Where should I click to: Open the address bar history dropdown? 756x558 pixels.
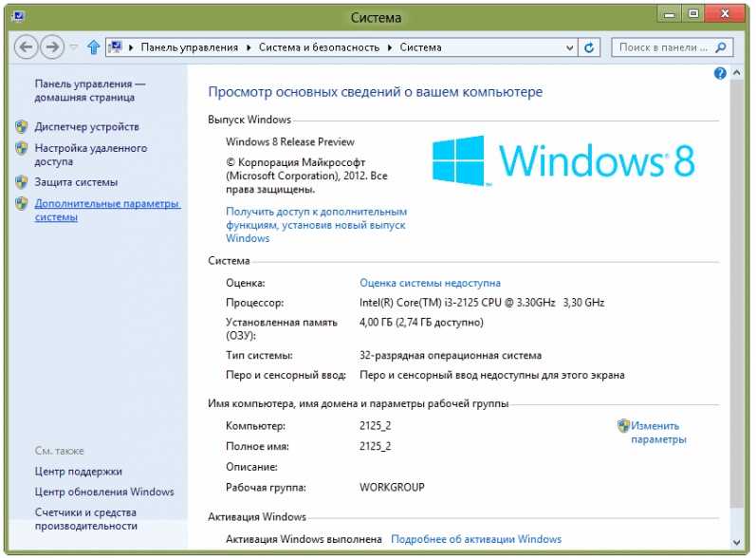569,47
